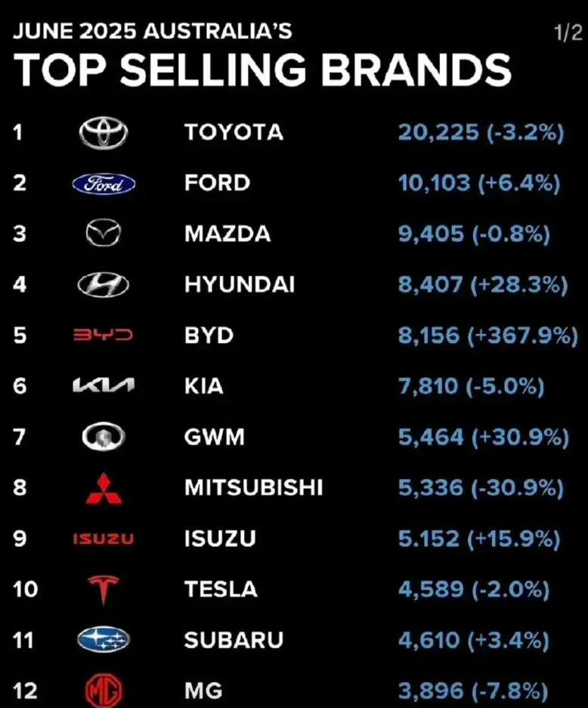Click the Hyundai logo
The image size is (588, 708).
pyautogui.click(x=104, y=285)
